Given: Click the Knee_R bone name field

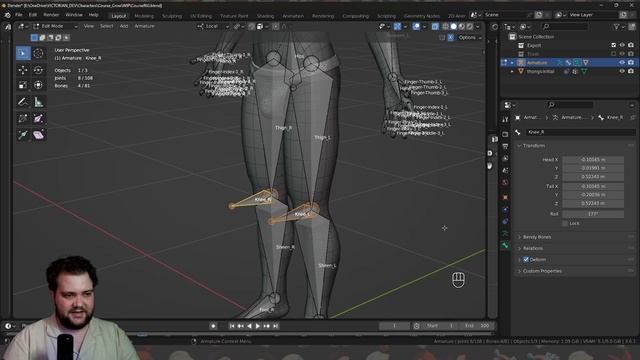Looking at the screenshot, I should (x=580, y=132).
